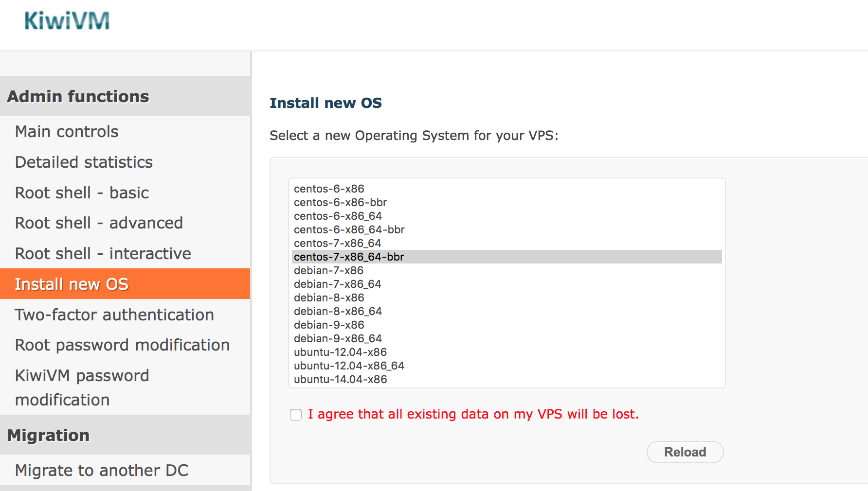
Task: Open Root shell - interactive
Action: (x=103, y=254)
